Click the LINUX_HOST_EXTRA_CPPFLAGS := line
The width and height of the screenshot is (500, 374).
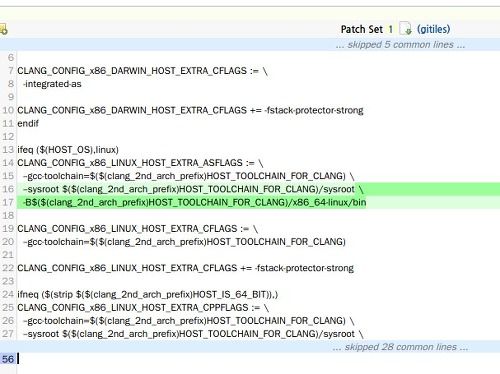pyautogui.click(x=143, y=308)
